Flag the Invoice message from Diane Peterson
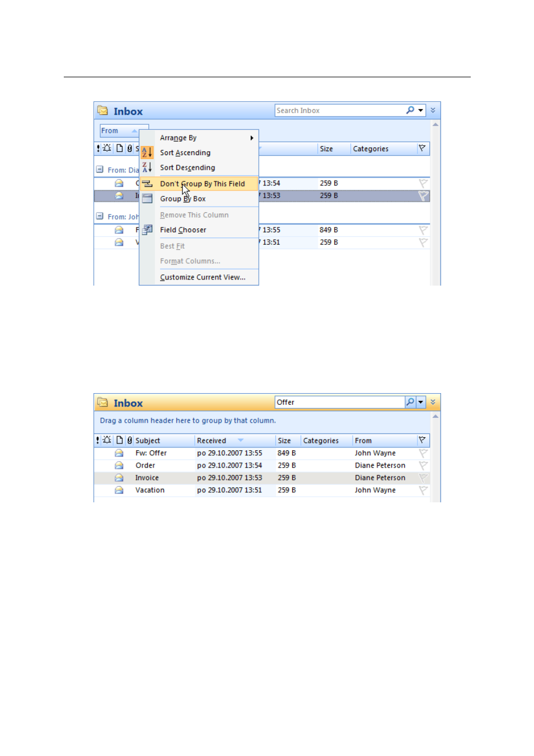The width and height of the screenshot is (534, 756). tap(423, 478)
